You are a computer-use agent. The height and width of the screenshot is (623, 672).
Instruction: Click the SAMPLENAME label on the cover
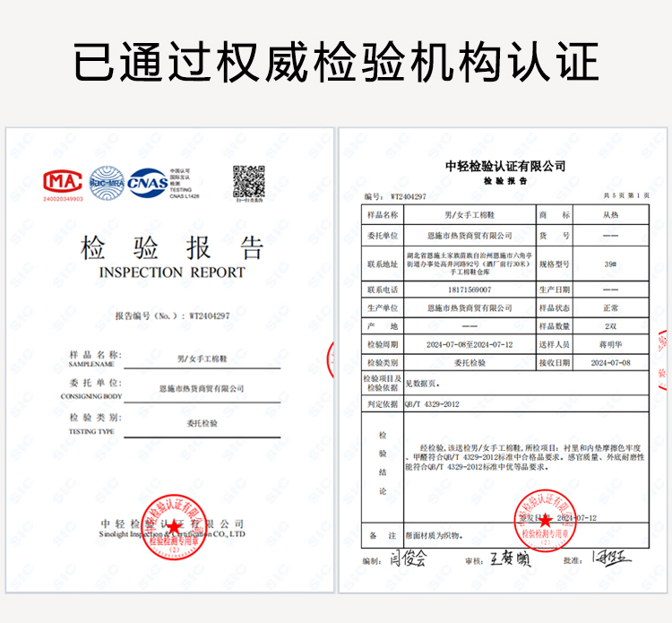pos(91,364)
